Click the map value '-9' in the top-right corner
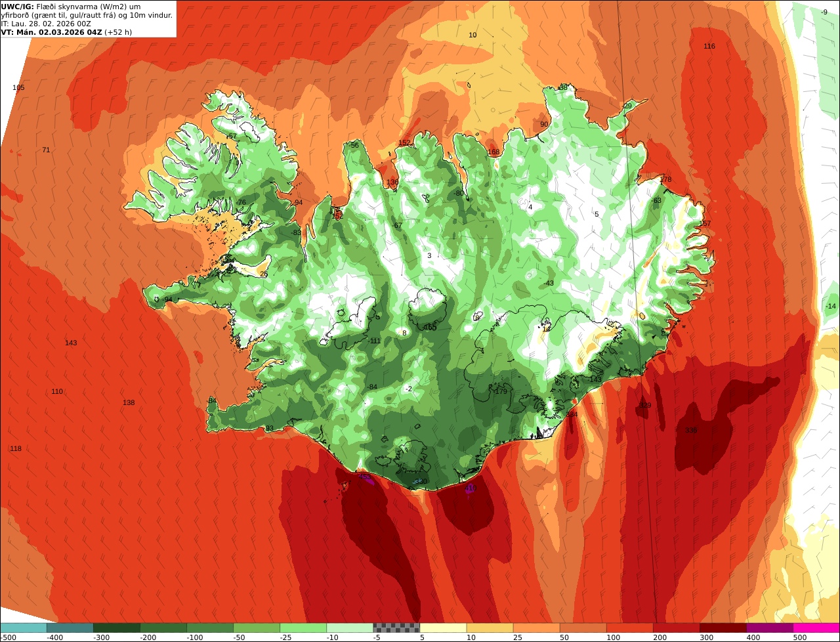Image resolution: width=840 pixels, height=642 pixels. pos(824,12)
